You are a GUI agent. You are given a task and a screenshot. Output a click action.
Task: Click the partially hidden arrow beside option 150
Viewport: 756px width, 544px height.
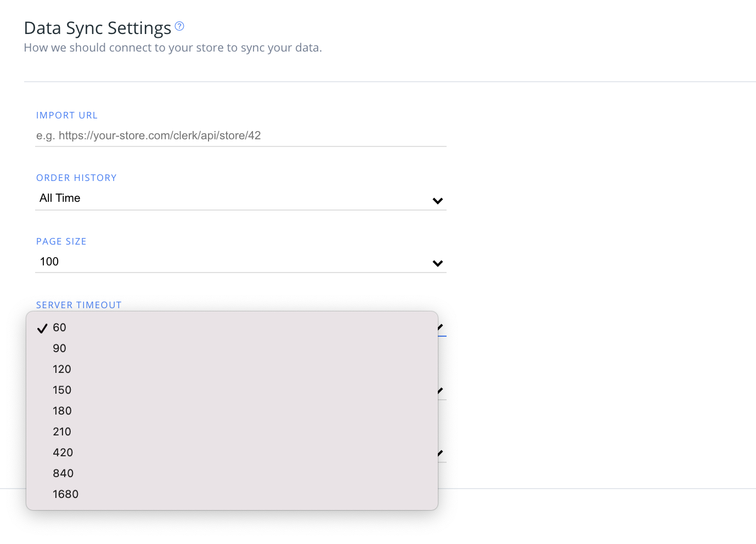point(441,390)
